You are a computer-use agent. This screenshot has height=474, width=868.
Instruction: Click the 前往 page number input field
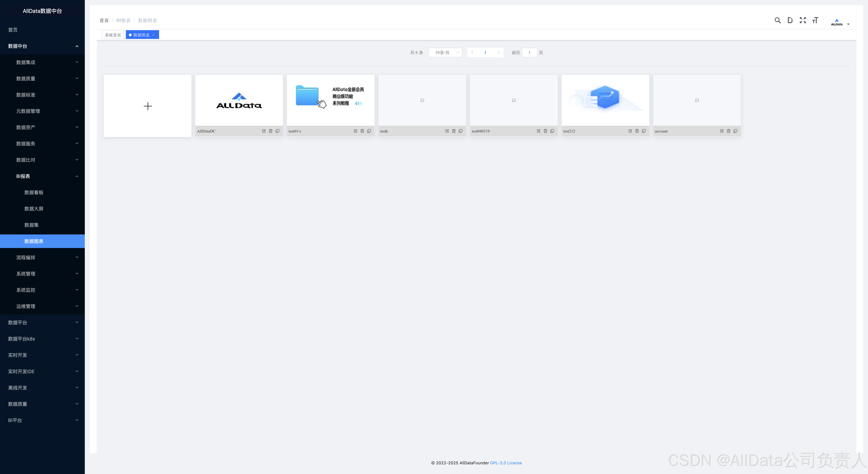coord(529,53)
